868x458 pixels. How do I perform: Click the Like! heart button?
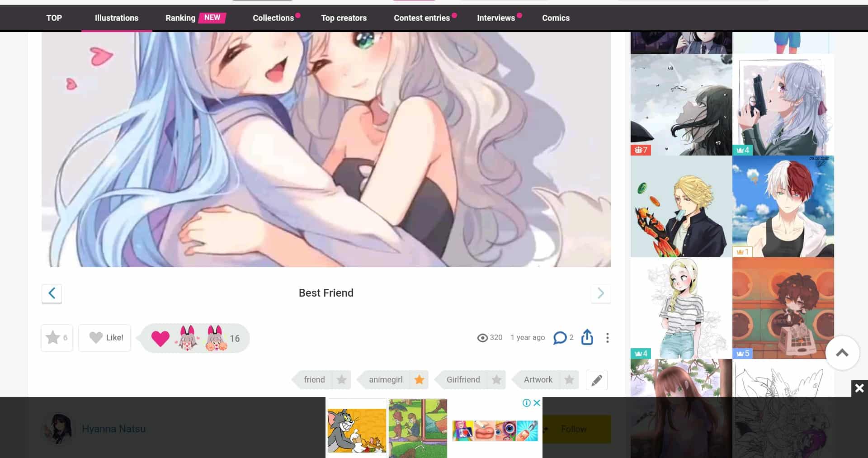coord(105,338)
